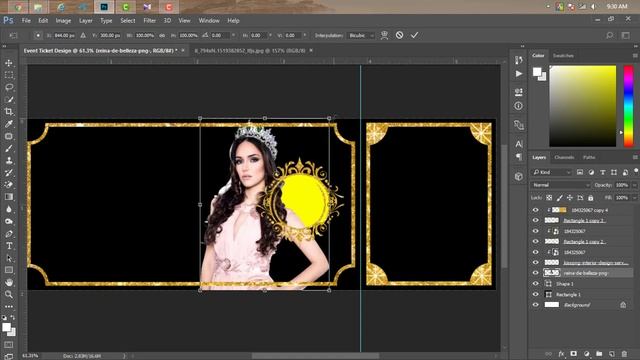Select the Lasso tool
The height and width of the screenshot is (360, 640).
click(9, 87)
